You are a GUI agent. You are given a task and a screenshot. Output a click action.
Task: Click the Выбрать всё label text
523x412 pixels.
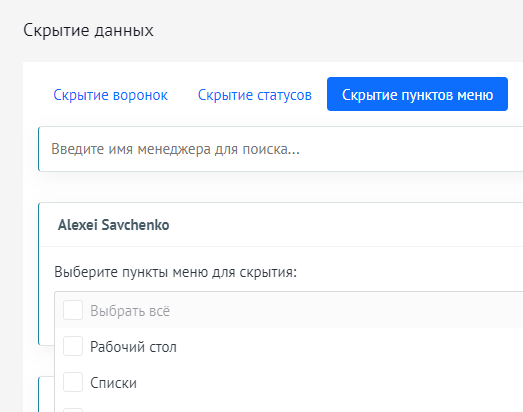point(130,311)
